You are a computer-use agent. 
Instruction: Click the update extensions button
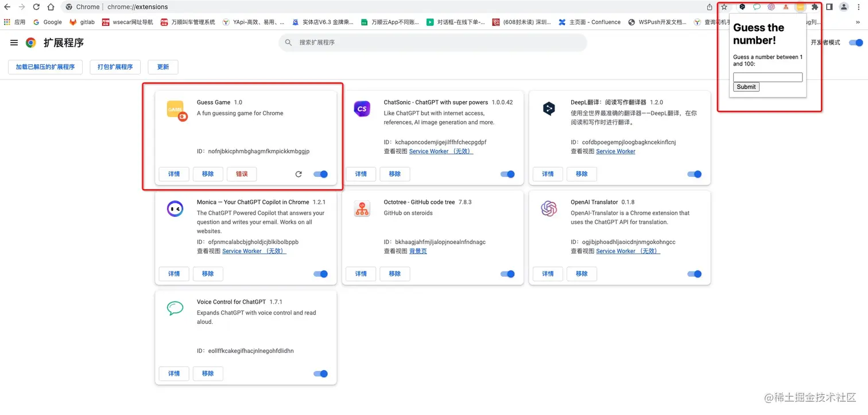(163, 67)
